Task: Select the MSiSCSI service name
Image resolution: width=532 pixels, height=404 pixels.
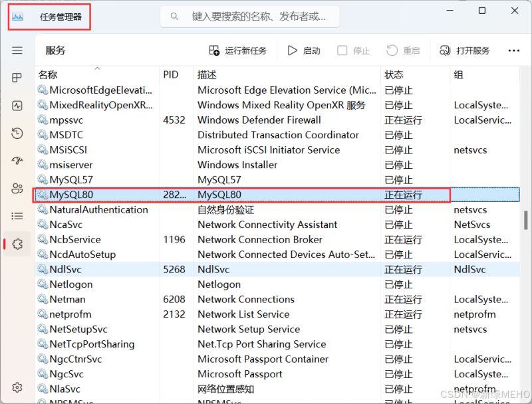Action: pyautogui.click(x=68, y=150)
